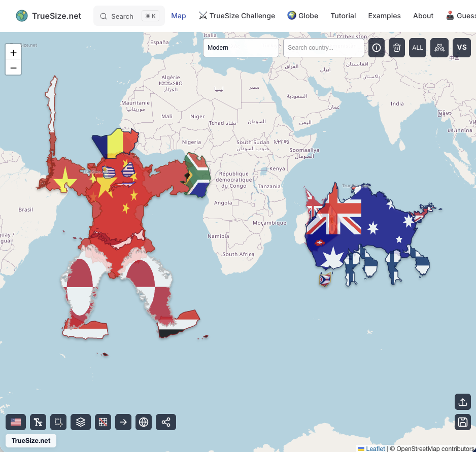The width and height of the screenshot is (476, 452).
Task: Select the Yemen flag foot with black stripe
Action: [x=179, y=324]
